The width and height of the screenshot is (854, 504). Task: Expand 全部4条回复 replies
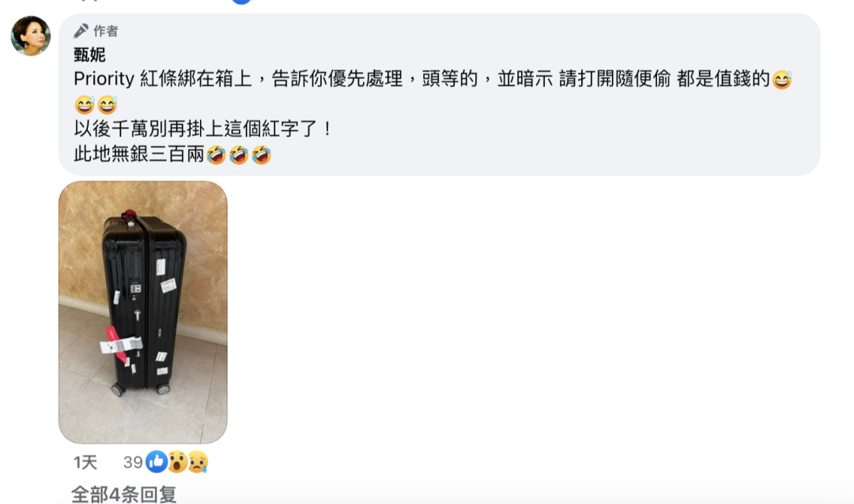point(124,495)
